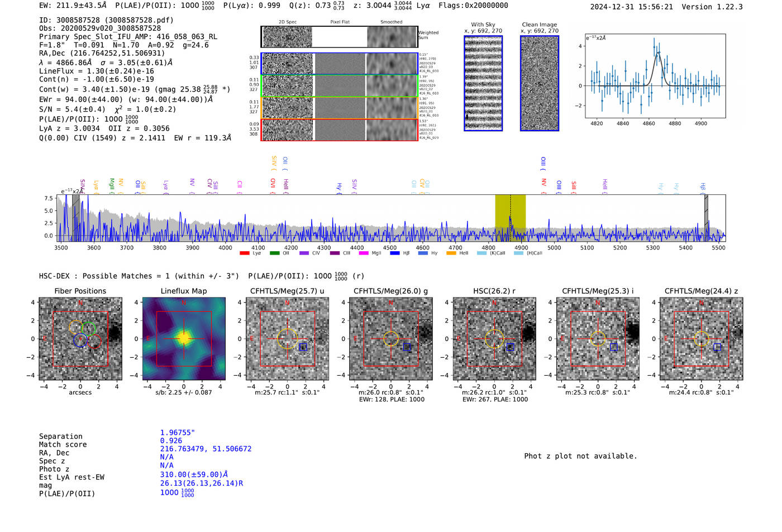Click the S/N = 5.4(±0.4) text
This screenshot has height=532, width=782.
(x=72, y=109)
